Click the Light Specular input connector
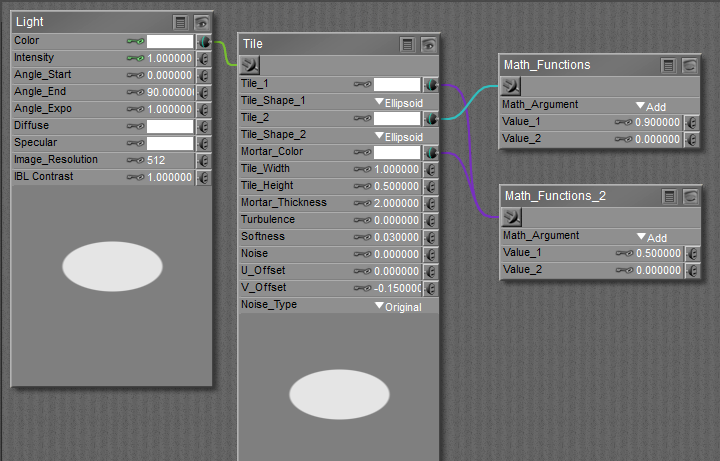 click(204, 144)
